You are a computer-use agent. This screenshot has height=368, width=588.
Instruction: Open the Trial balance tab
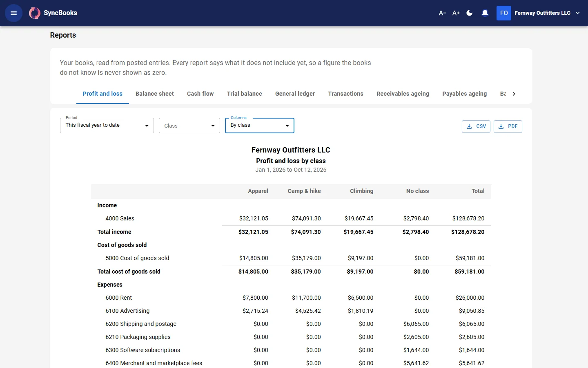[245, 94]
